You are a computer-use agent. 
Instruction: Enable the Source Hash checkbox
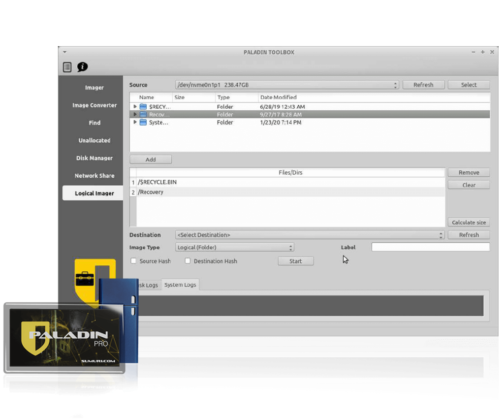tap(133, 261)
